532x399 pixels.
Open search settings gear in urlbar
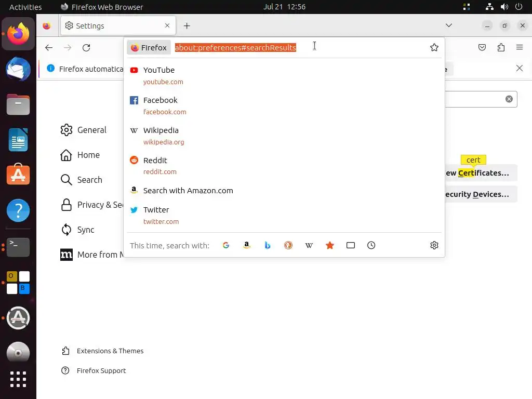tap(434, 245)
